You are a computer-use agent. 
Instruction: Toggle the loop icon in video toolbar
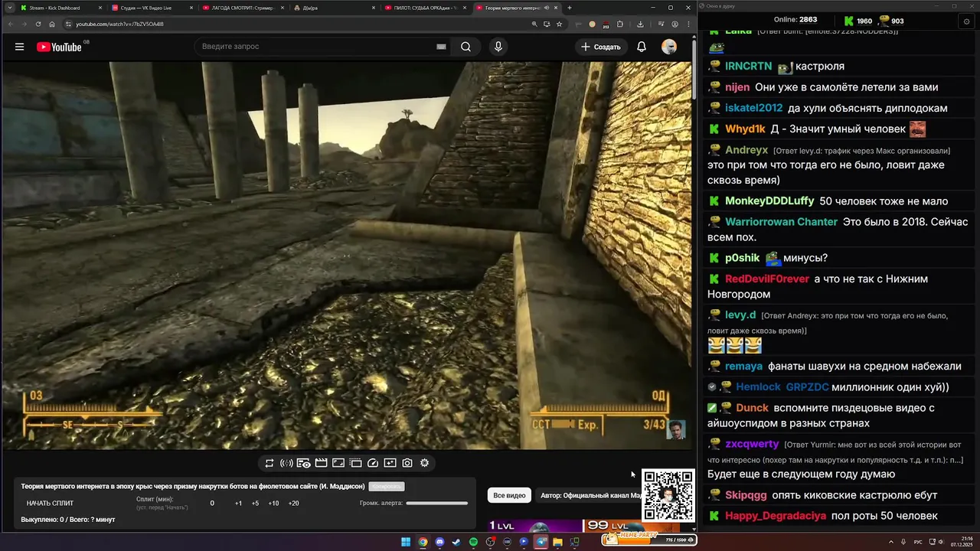[x=269, y=463]
